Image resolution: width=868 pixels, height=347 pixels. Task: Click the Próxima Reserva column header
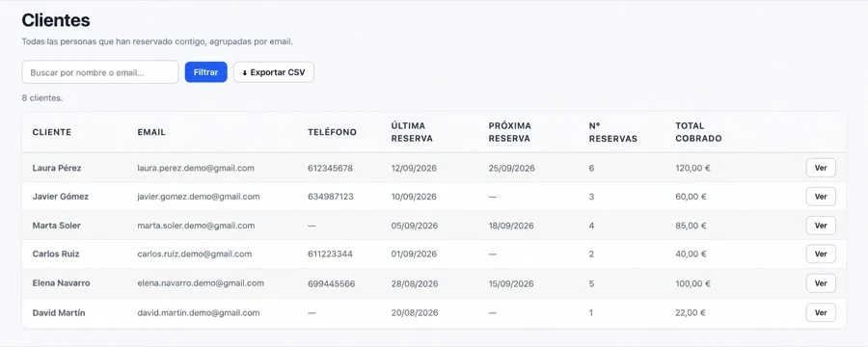click(510, 132)
